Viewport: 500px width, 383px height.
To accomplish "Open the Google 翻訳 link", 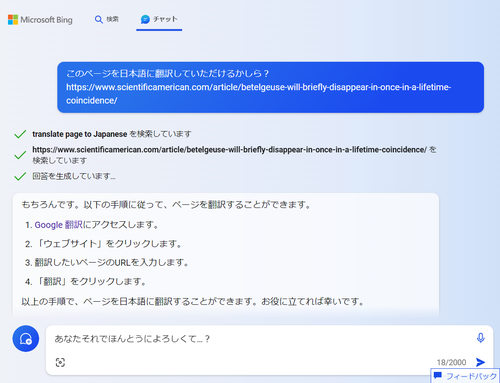I will [58, 225].
